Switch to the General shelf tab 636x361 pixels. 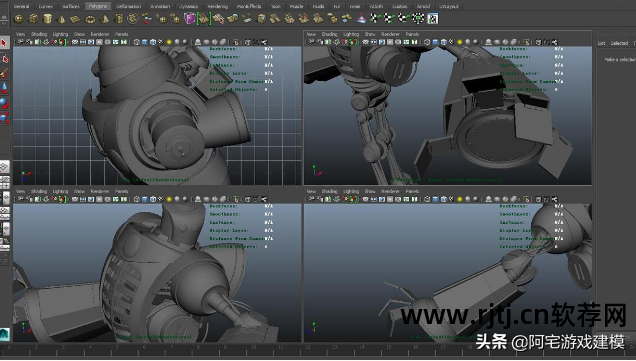tap(21, 6)
